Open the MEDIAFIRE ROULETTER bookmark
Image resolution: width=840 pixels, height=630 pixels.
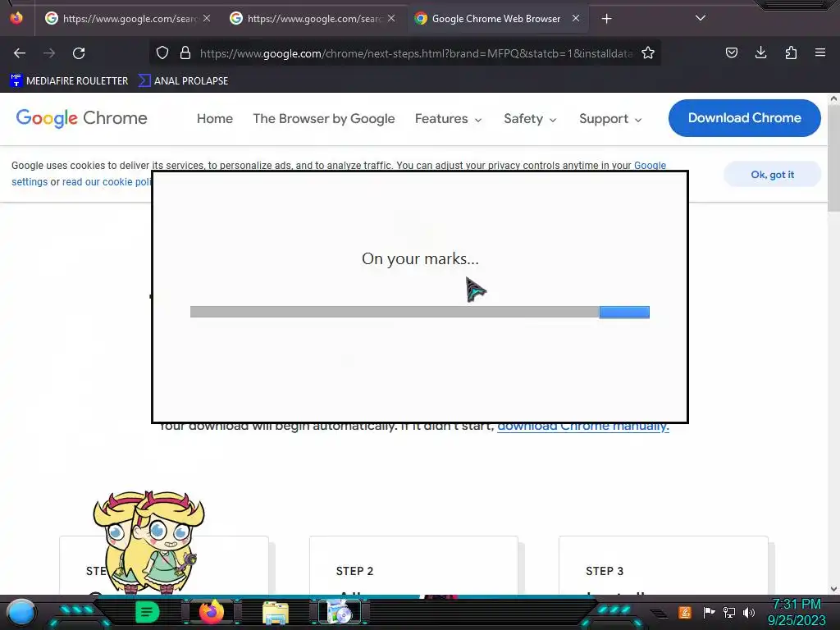tap(69, 81)
